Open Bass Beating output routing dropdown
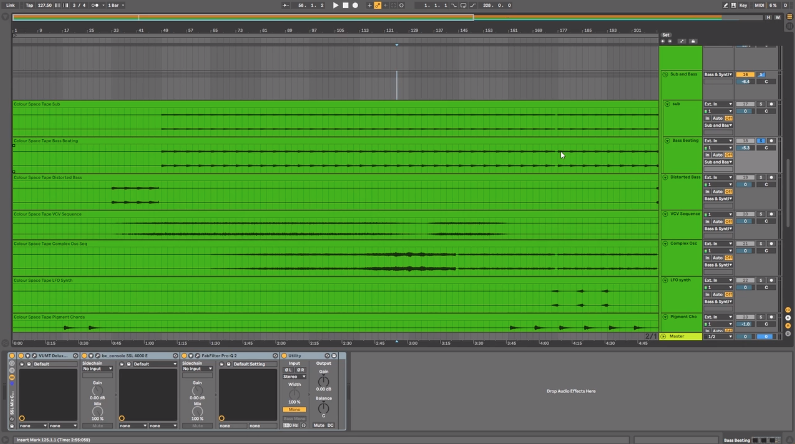795x444 pixels. [718, 162]
